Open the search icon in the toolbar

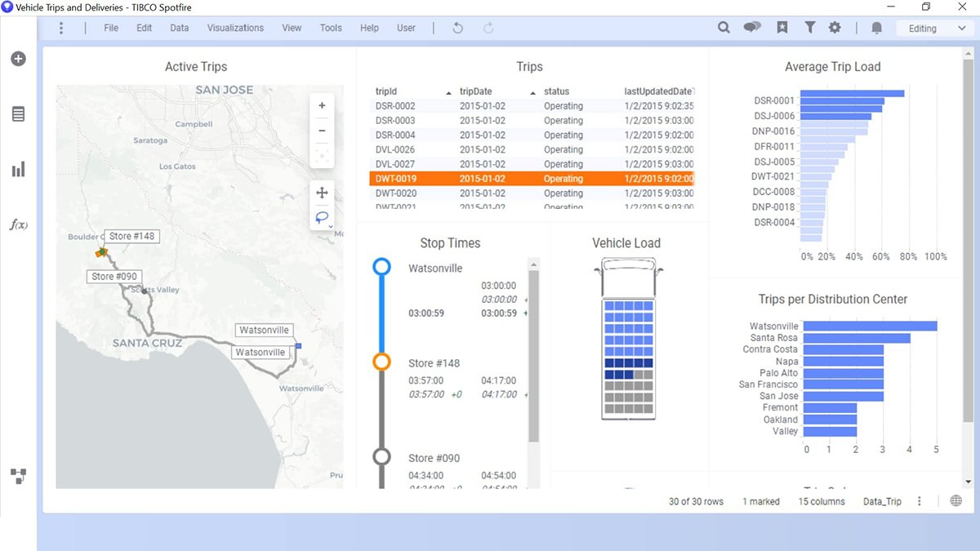[x=724, y=27]
